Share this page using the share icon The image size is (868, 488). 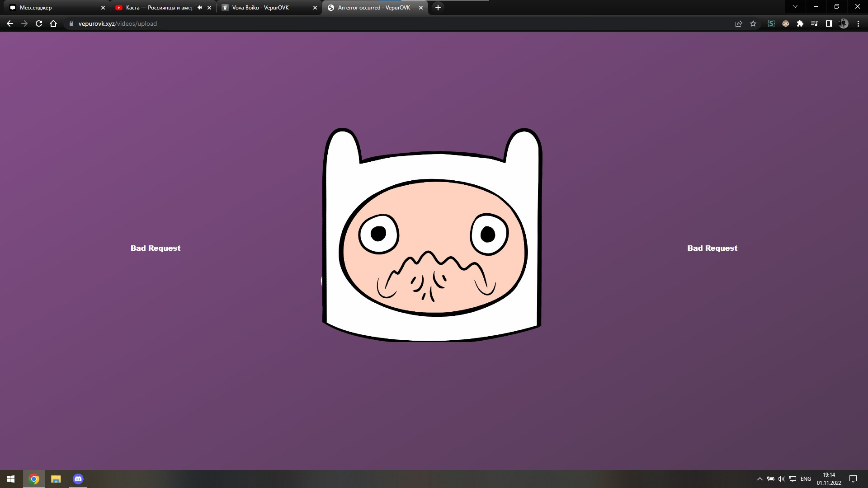tap(739, 23)
